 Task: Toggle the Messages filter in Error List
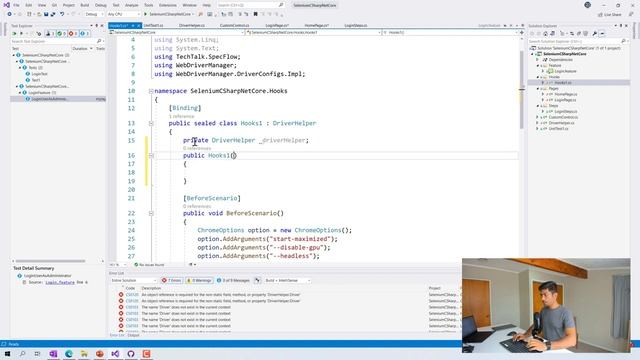pyautogui.click(x=233, y=280)
